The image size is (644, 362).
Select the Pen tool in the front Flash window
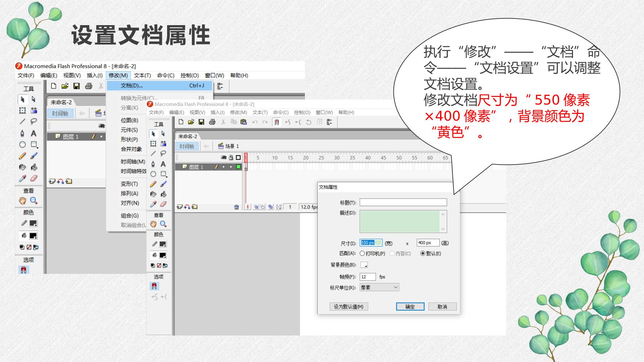(153, 164)
